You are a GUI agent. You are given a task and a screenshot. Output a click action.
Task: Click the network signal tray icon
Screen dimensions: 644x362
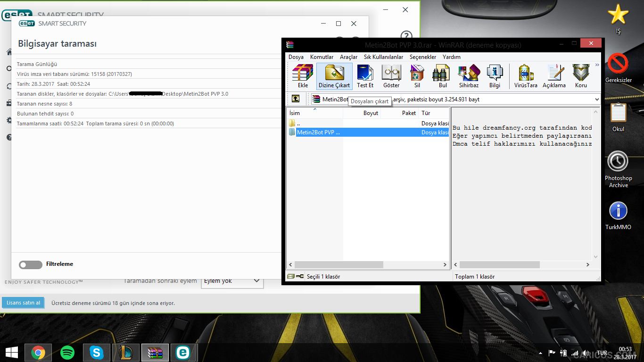[x=575, y=353]
